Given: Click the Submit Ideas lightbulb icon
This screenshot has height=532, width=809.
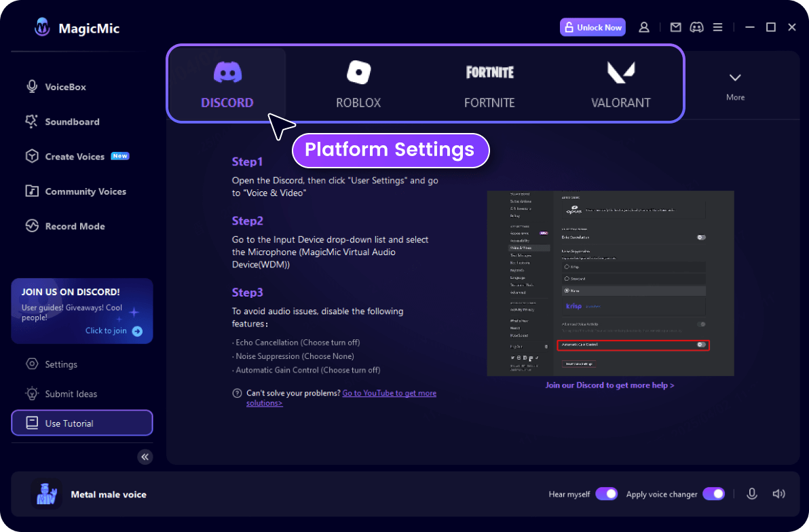Looking at the screenshot, I should (32, 394).
